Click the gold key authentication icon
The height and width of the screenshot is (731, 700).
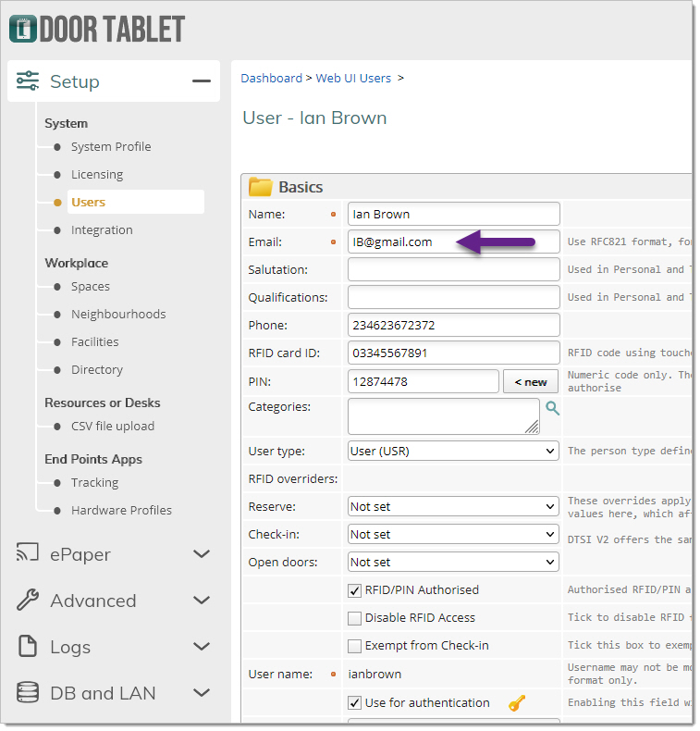coord(517,703)
